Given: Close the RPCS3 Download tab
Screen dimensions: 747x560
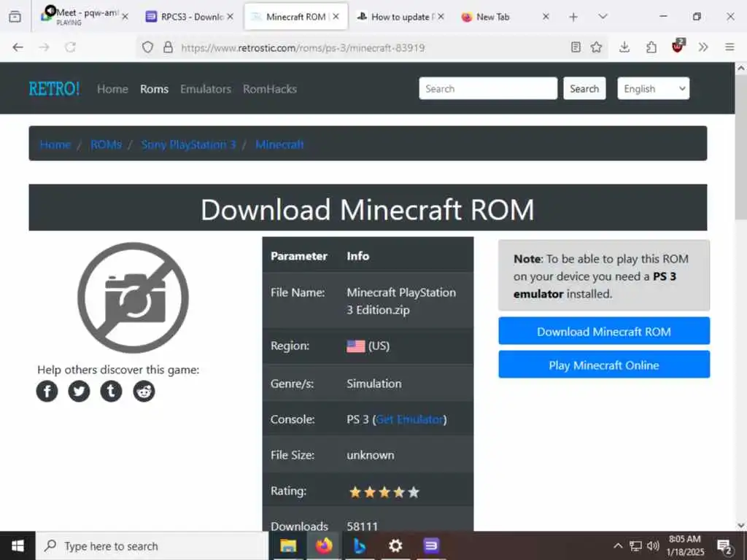Looking at the screenshot, I should point(230,17).
